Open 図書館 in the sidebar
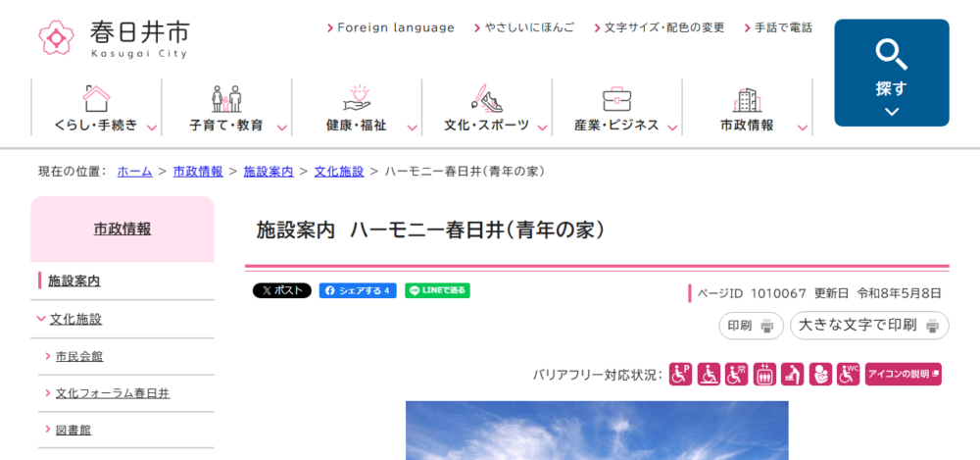This screenshot has height=460, width=980. pyautogui.click(x=73, y=430)
